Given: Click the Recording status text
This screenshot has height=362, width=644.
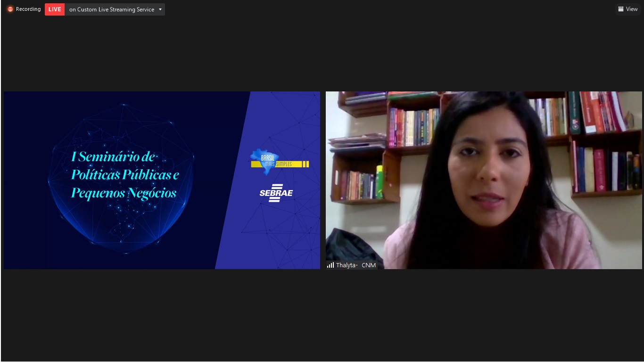Looking at the screenshot, I should 28,9.
